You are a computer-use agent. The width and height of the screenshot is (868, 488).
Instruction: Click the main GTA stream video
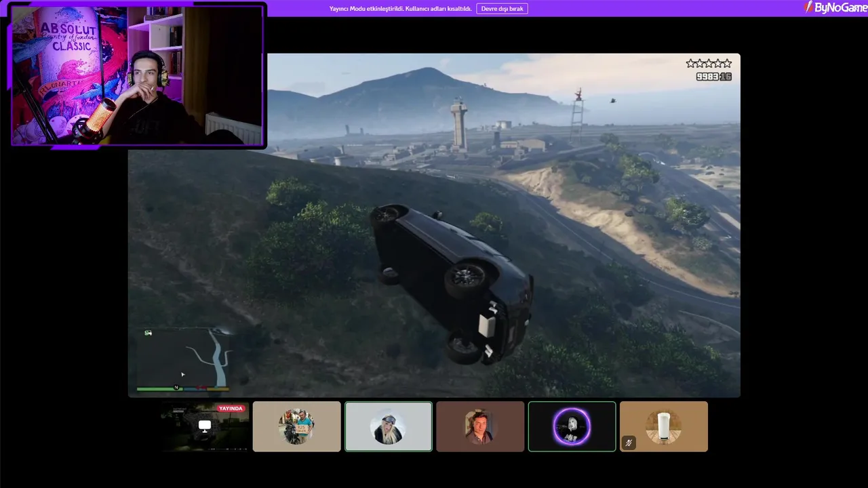[434, 225]
